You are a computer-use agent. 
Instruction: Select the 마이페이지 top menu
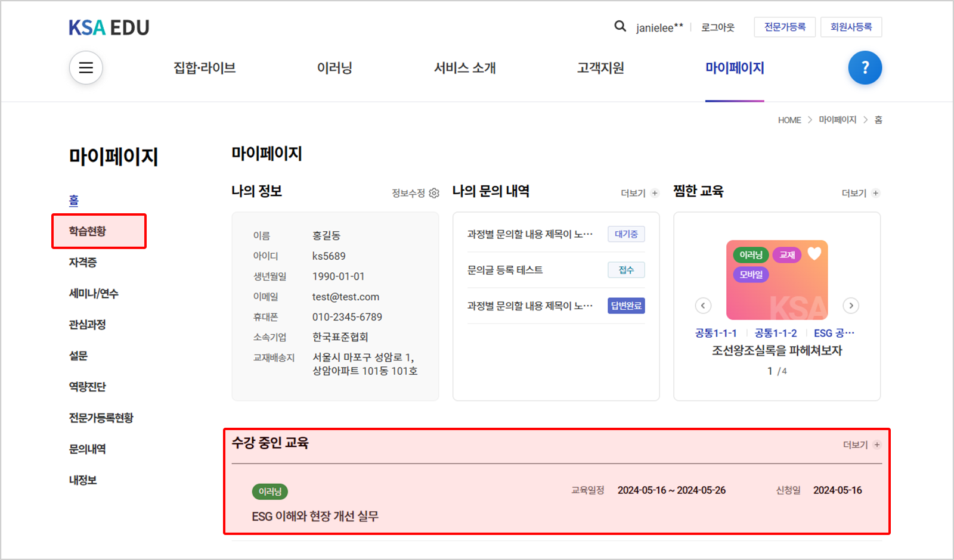pyautogui.click(x=735, y=68)
